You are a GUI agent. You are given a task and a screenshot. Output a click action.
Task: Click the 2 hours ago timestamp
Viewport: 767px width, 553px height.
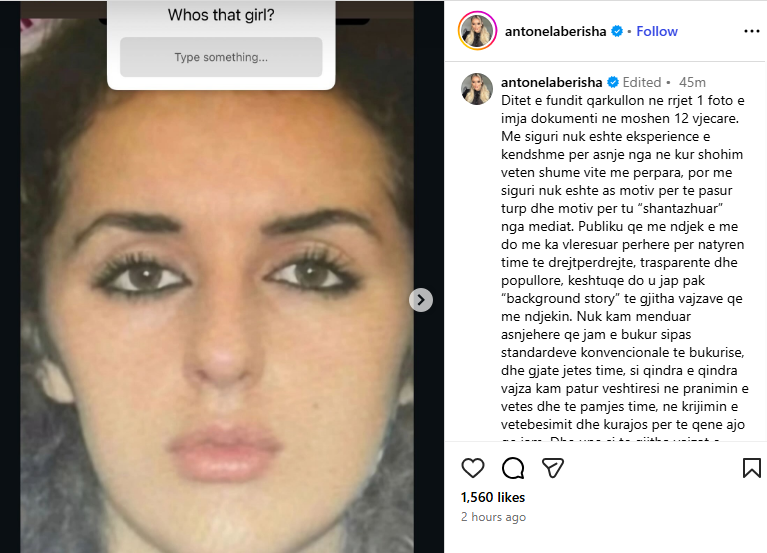(x=493, y=517)
